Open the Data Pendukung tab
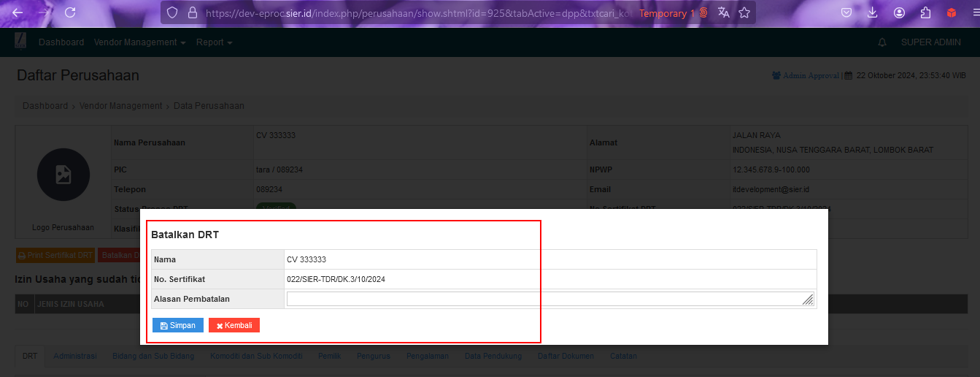 tap(493, 357)
